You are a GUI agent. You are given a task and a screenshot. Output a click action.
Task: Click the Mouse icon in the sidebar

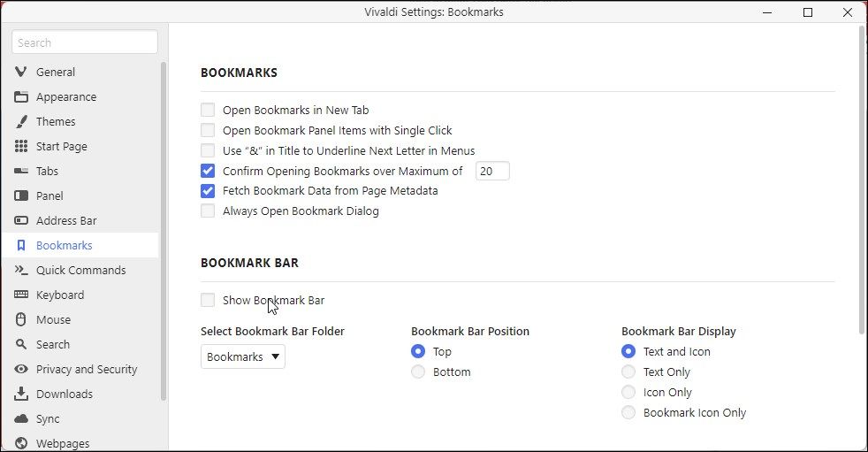point(21,320)
